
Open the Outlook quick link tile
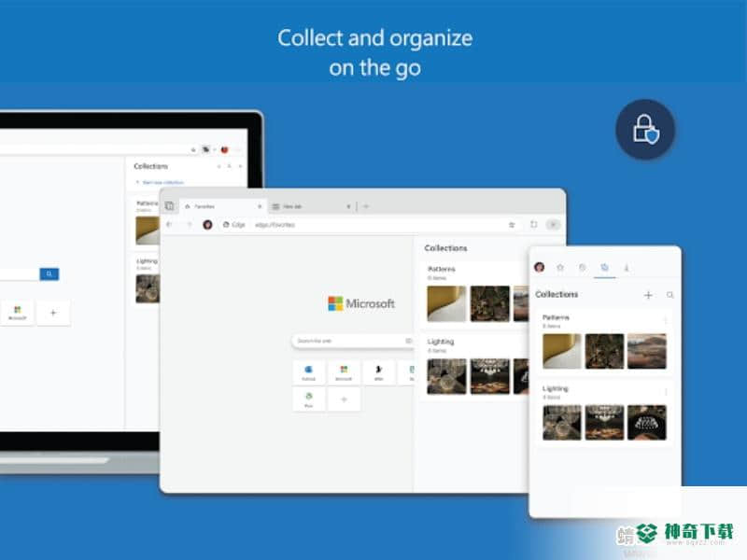309,371
